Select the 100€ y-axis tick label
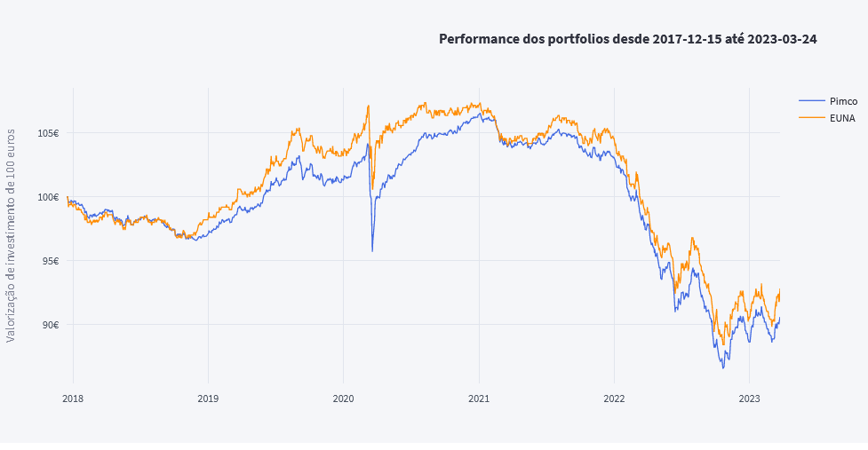Screen dimensions: 868x450 (x=49, y=197)
